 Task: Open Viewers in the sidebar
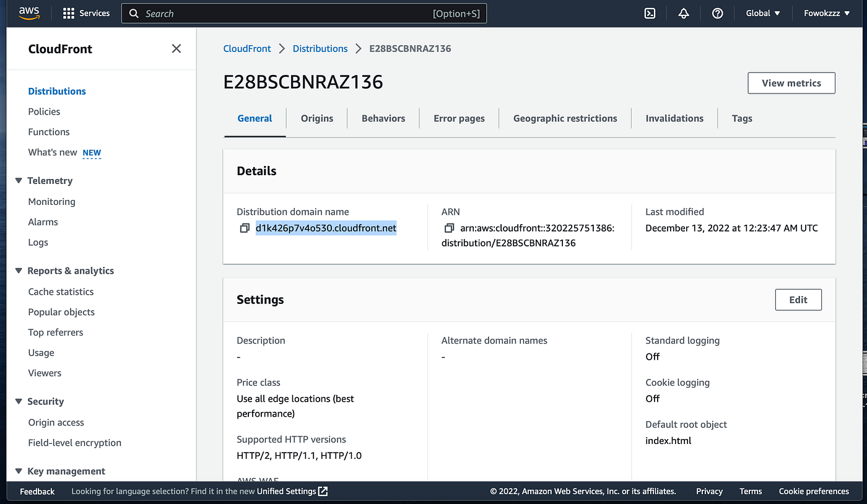(x=45, y=373)
